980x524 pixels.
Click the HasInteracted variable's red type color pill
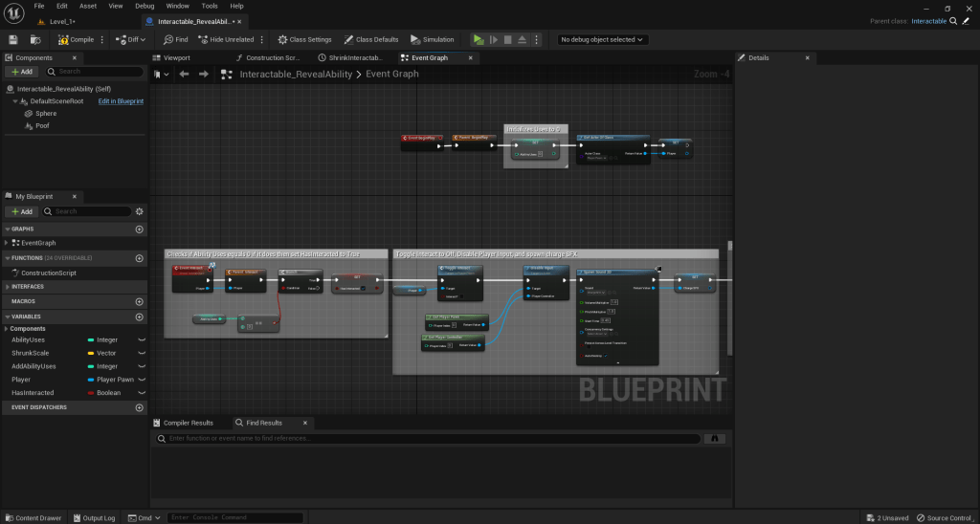click(x=90, y=393)
